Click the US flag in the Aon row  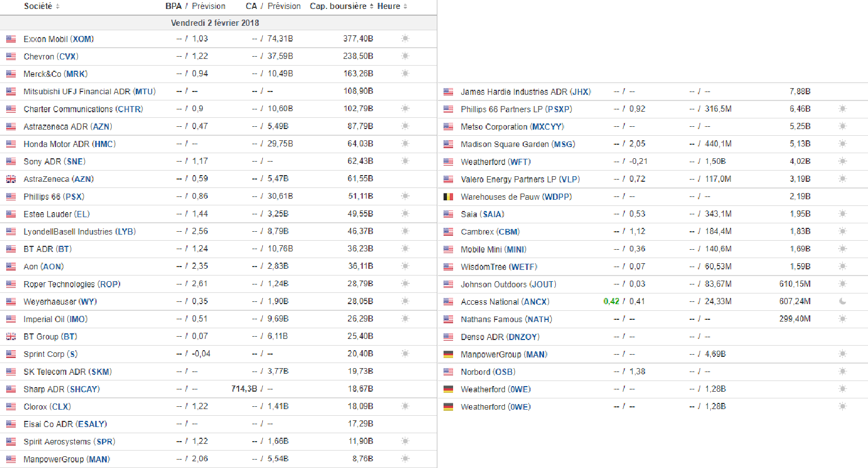pos(11,267)
